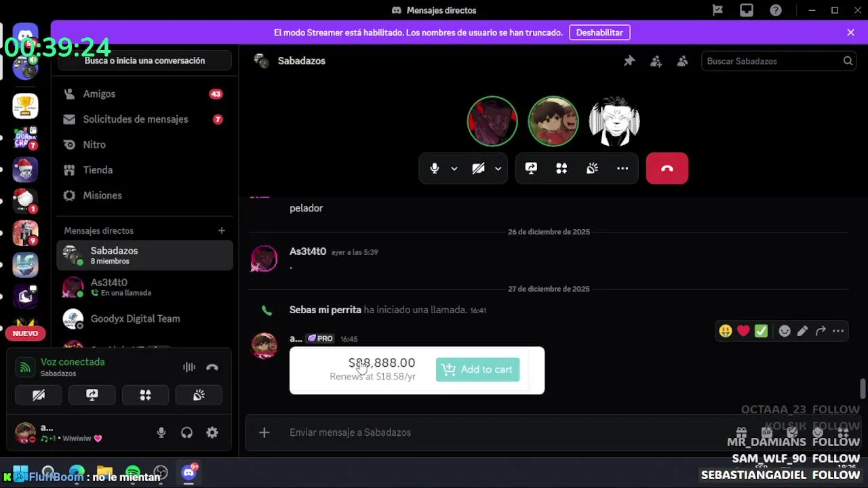Turn on camera in voice connected panel

tap(39, 395)
